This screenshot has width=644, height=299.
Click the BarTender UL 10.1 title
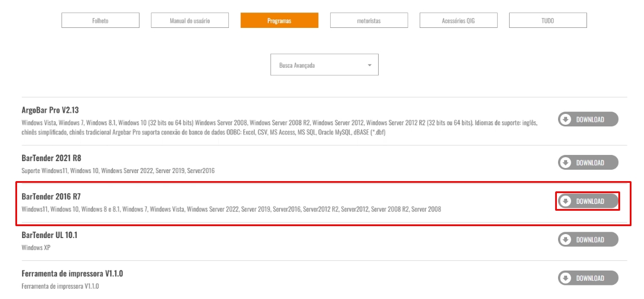tap(50, 235)
